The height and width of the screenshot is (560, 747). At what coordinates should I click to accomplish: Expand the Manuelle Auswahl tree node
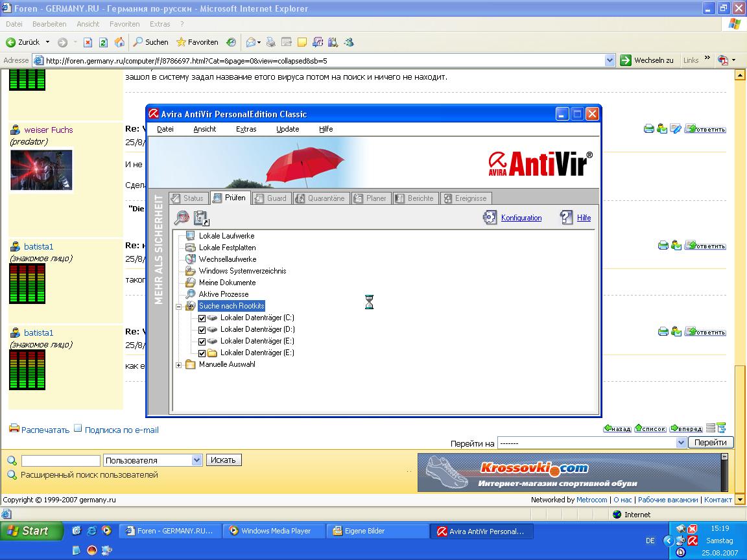[179, 366]
